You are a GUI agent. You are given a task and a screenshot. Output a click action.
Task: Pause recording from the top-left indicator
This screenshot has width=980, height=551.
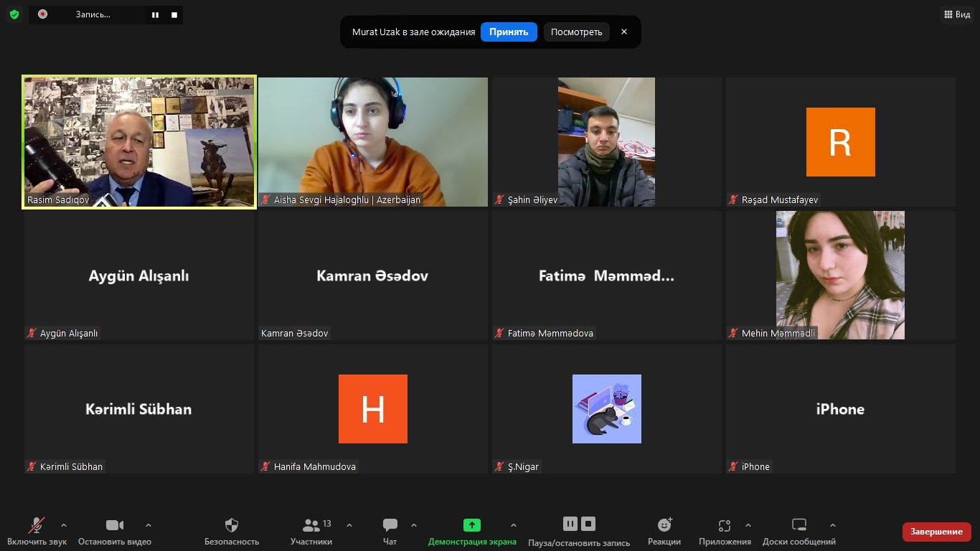155,14
